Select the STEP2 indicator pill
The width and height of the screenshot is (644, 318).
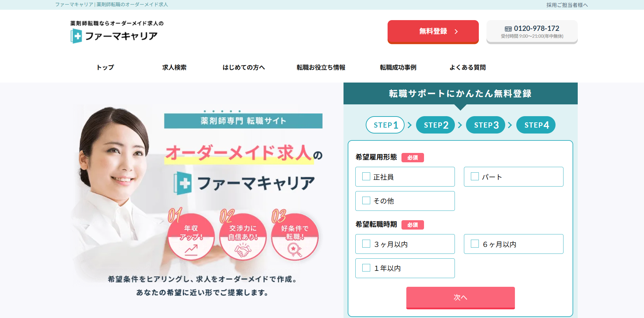435,125
